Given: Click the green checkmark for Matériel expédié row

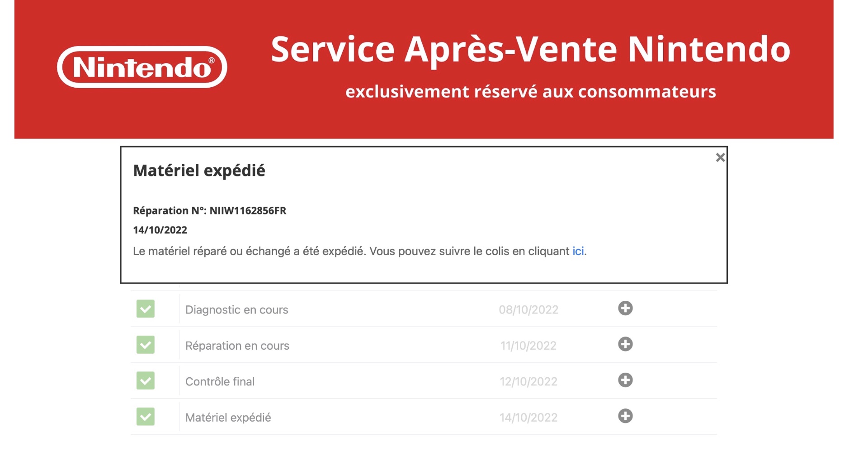Looking at the screenshot, I should coord(146,417).
